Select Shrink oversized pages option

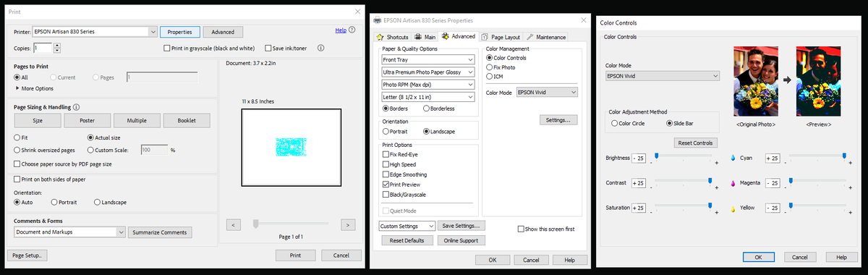click(17, 150)
